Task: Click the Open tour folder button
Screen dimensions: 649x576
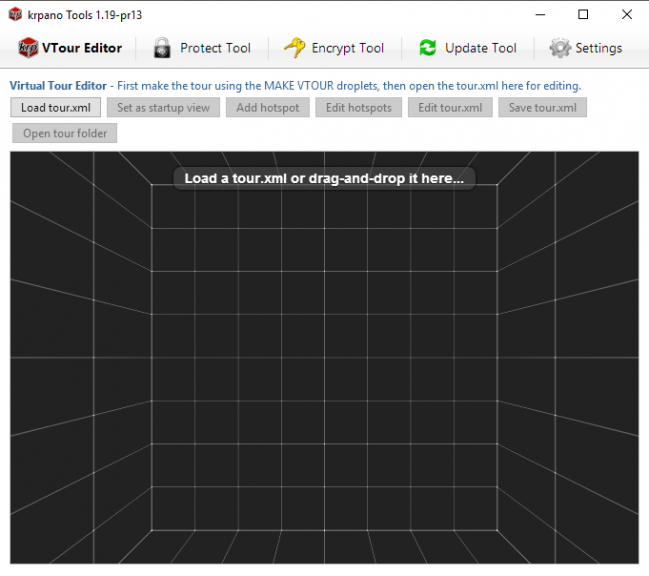Action: (x=65, y=133)
